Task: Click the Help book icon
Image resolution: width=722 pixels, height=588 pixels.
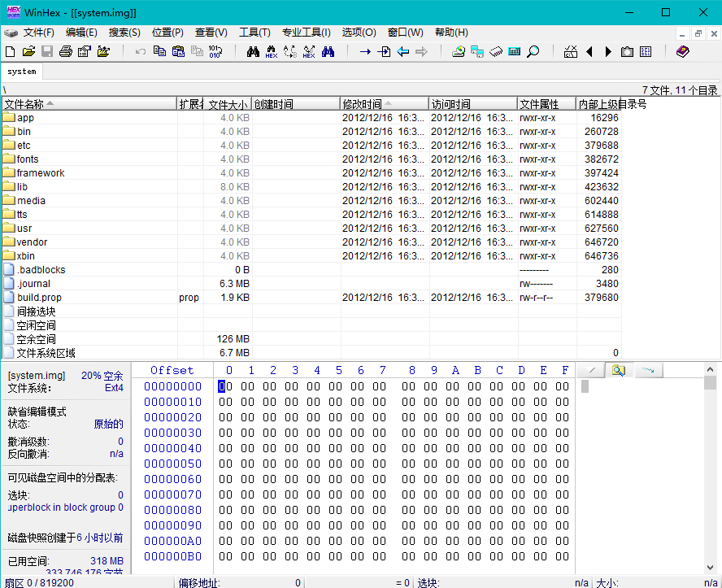Action: 683,51
